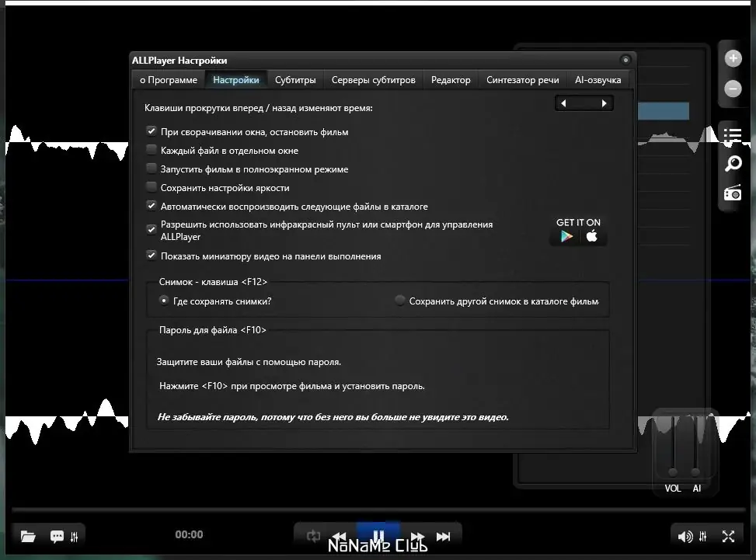Enable start film in fullscreen mode
The height and width of the screenshot is (560, 756).
point(152,169)
